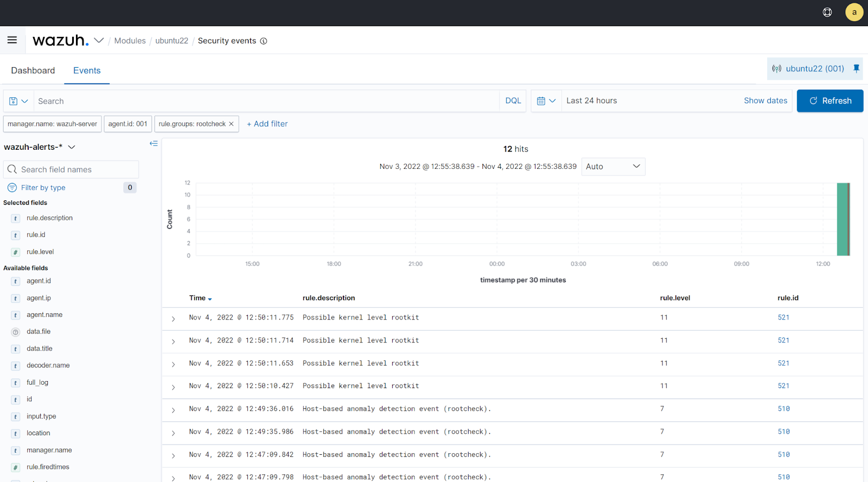The height and width of the screenshot is (482, 868).
Task: Focus the query Search bar
Action: pos(266,101)
